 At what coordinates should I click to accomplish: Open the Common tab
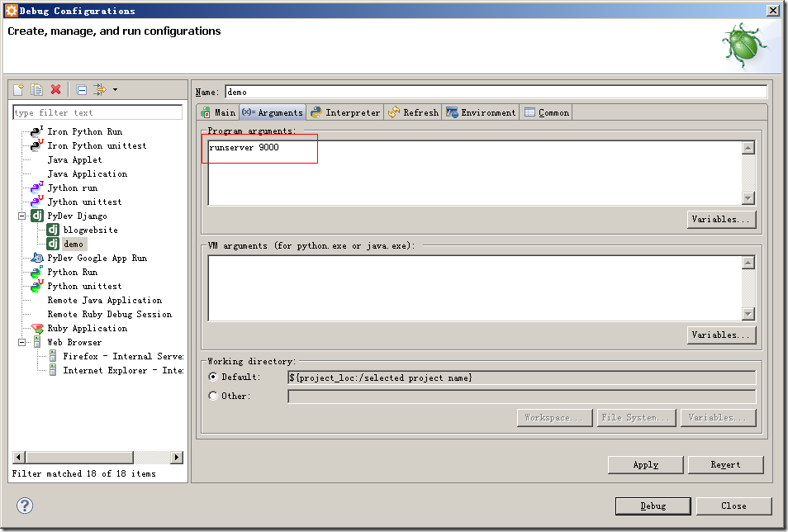point(546,112)
